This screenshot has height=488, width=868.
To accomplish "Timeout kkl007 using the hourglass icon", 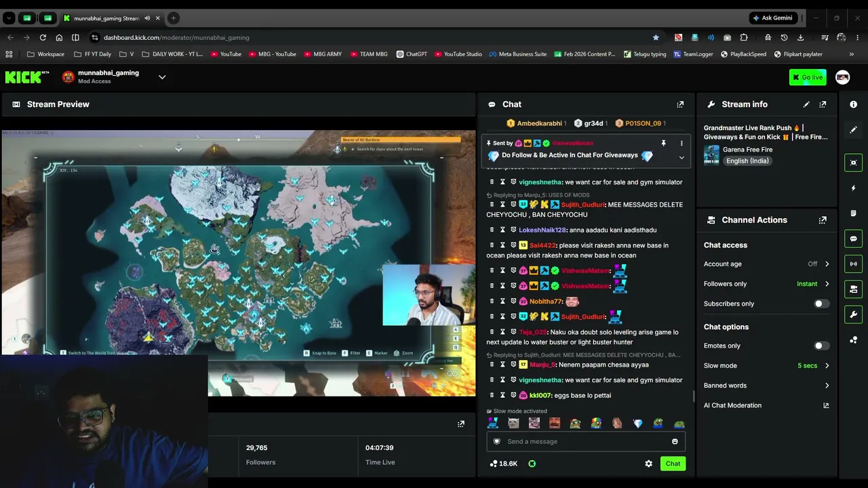I will [502, 395].
